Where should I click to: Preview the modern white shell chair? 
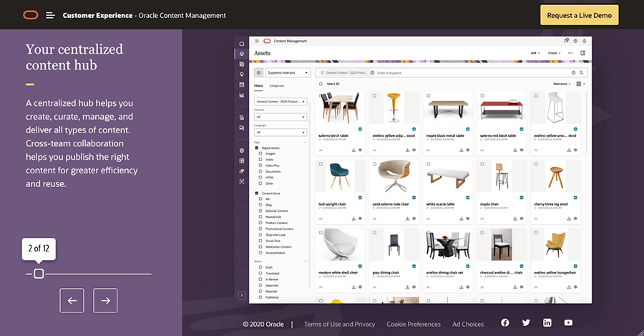pyautogui.click(x=360, y=287)
